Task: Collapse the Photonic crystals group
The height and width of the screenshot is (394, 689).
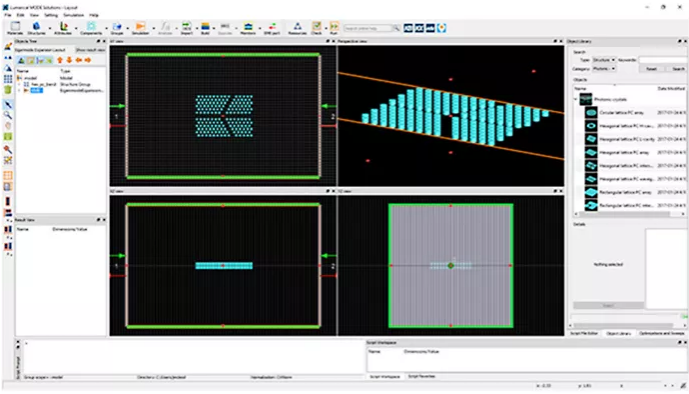Action: point(576,99)
